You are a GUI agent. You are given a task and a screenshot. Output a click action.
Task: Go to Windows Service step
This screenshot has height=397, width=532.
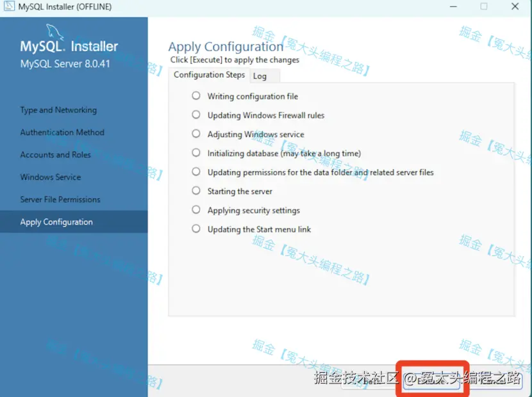coord(51,177)
